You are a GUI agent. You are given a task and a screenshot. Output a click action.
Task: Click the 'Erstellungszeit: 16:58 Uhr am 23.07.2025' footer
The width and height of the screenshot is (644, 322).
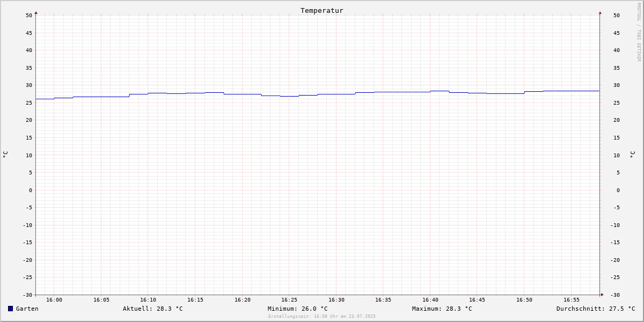[322, 316]
